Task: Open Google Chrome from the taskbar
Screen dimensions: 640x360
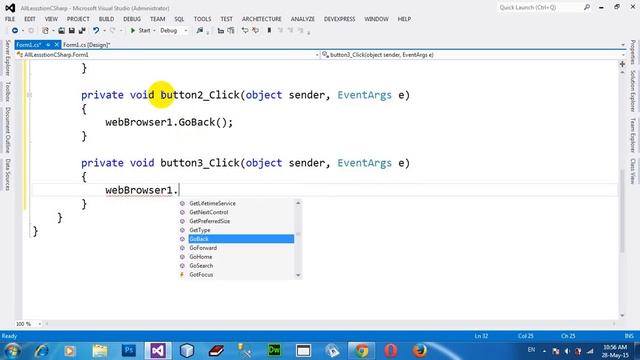Action: pos(361,350)
